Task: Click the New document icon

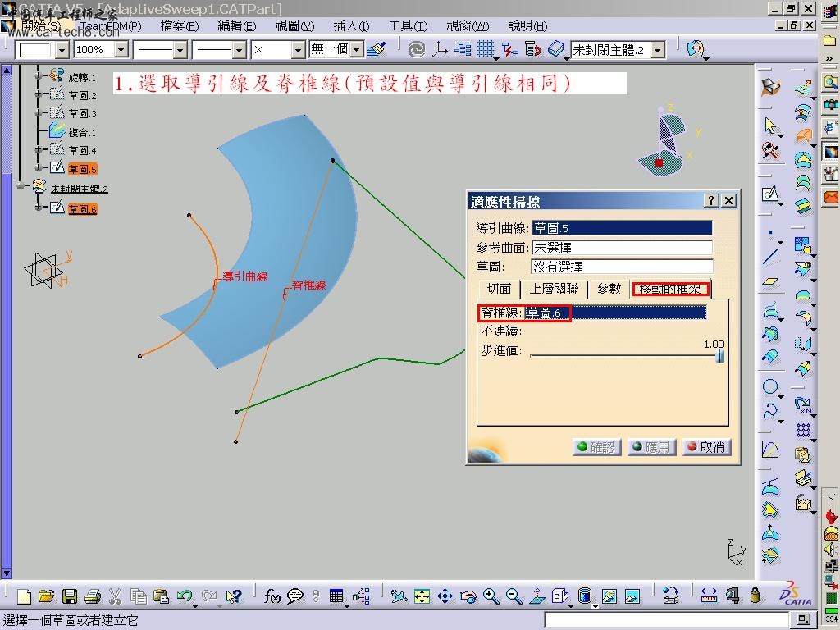Action: point(24,596)
